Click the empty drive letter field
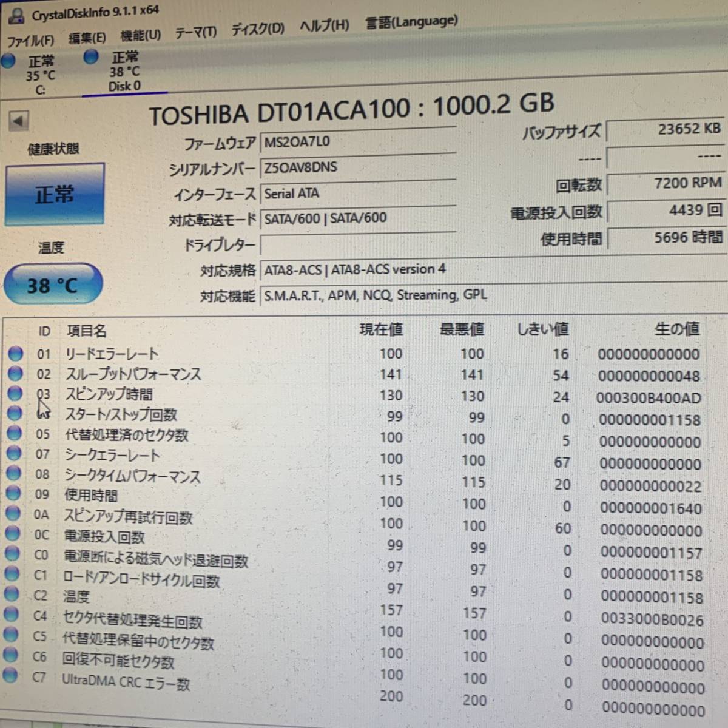 [x=358, y=244]
